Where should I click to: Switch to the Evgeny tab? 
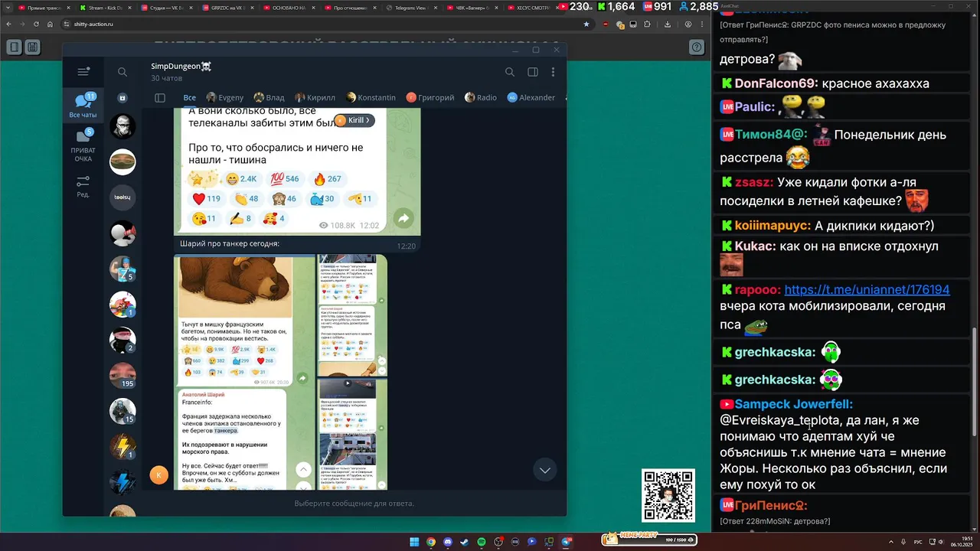(224, 97)
